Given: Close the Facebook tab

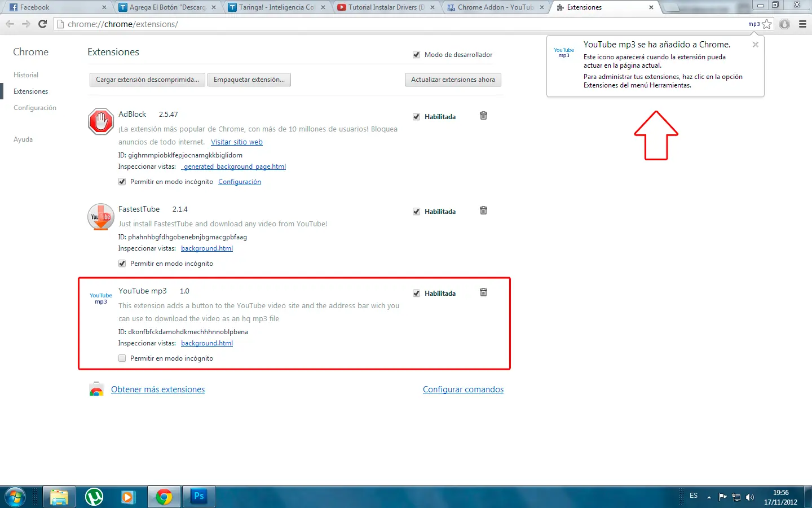Looking at the screenshot, I should pyautogui.click(x=104, y=7).
